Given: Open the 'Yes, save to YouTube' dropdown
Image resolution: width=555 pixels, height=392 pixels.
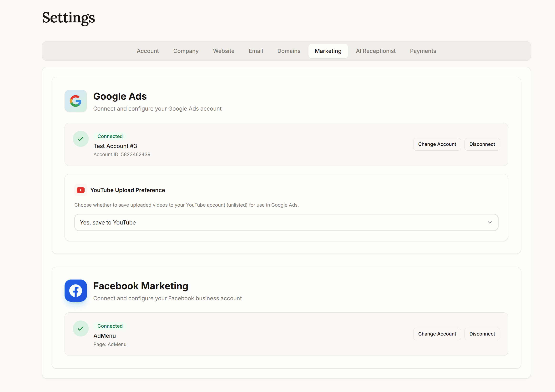Looking at the screenshot, I should 286,223.
